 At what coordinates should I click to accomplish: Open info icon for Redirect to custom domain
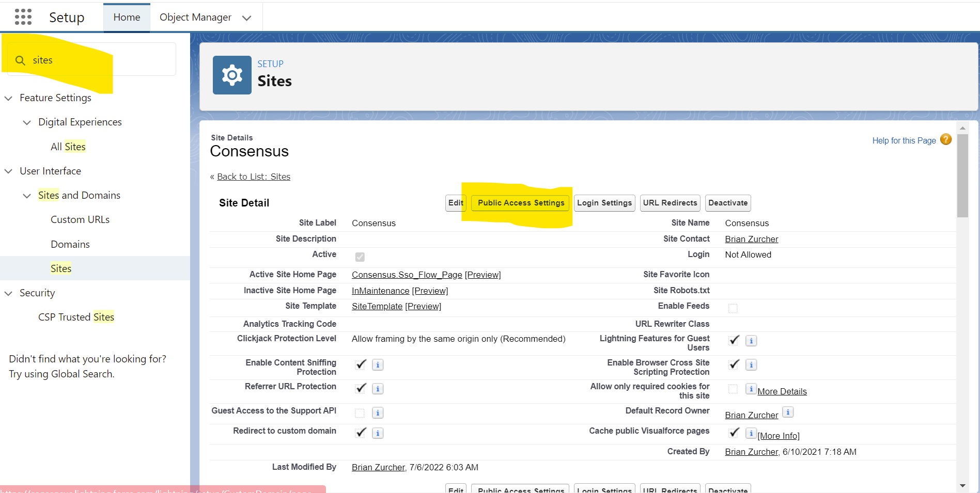click(x=378, y=433)
